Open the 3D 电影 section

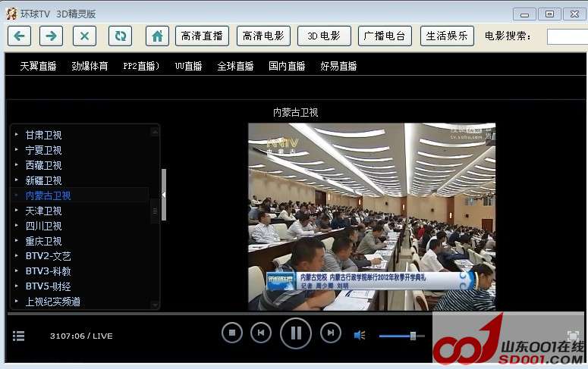click(x=324, y=36)
